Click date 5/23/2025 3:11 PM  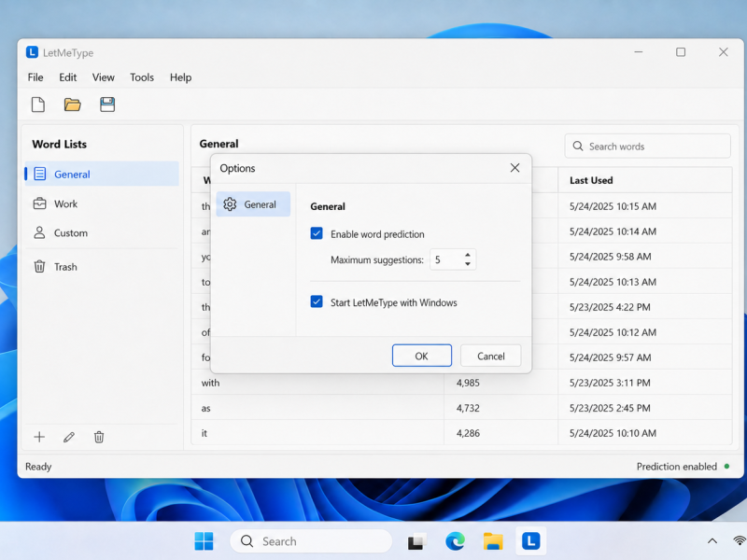(610, 383)
